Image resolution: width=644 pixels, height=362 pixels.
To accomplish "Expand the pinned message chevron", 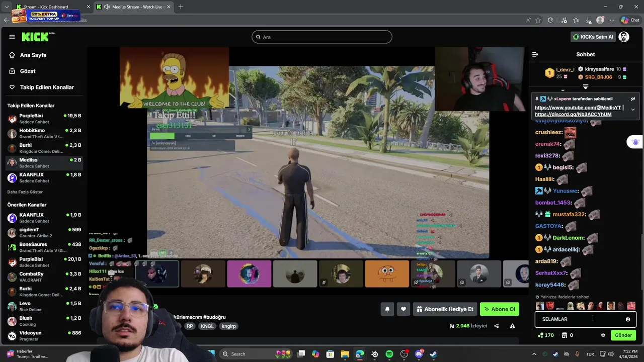I will click(x=633, y=109).
